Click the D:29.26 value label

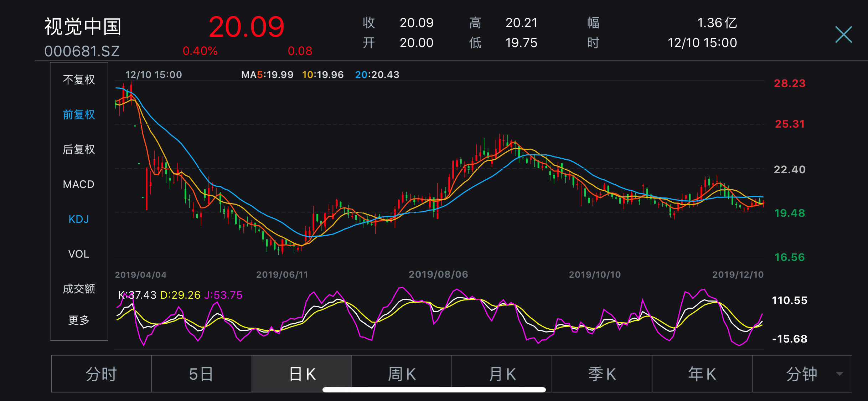[x=181, y=295]
